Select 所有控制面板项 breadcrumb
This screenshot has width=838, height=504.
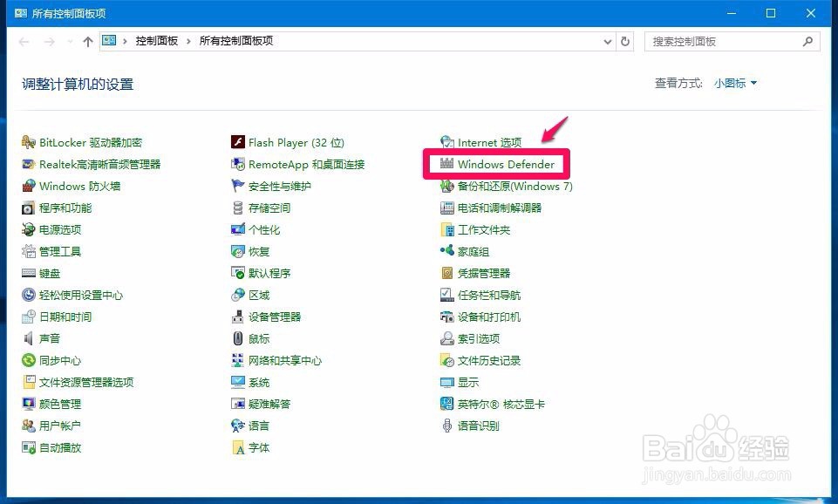coord(236,41)
